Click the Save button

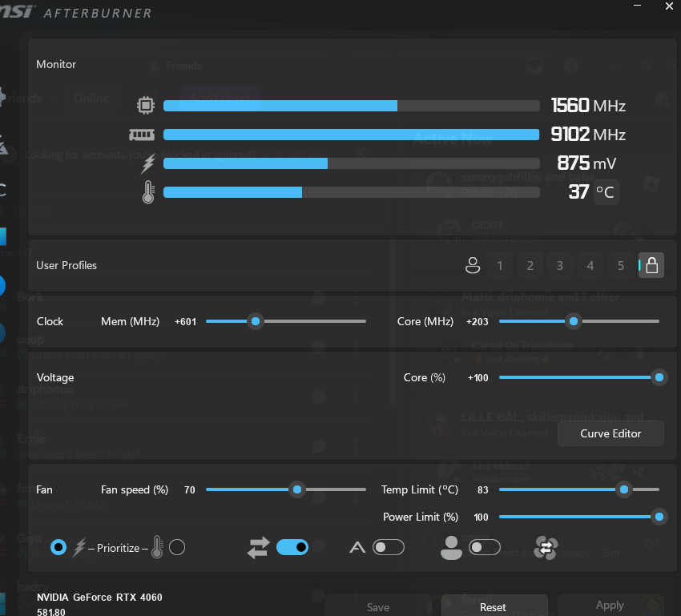(x=378, y=606)
